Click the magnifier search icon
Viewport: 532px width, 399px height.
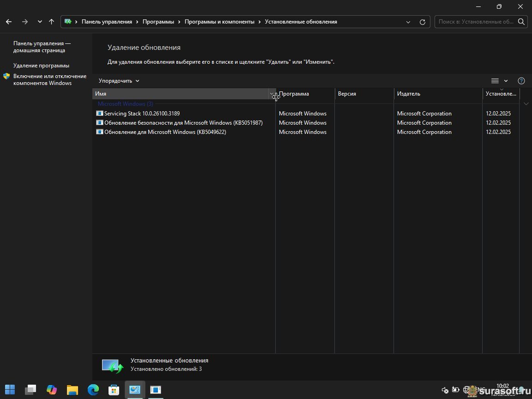click(521, 22)
